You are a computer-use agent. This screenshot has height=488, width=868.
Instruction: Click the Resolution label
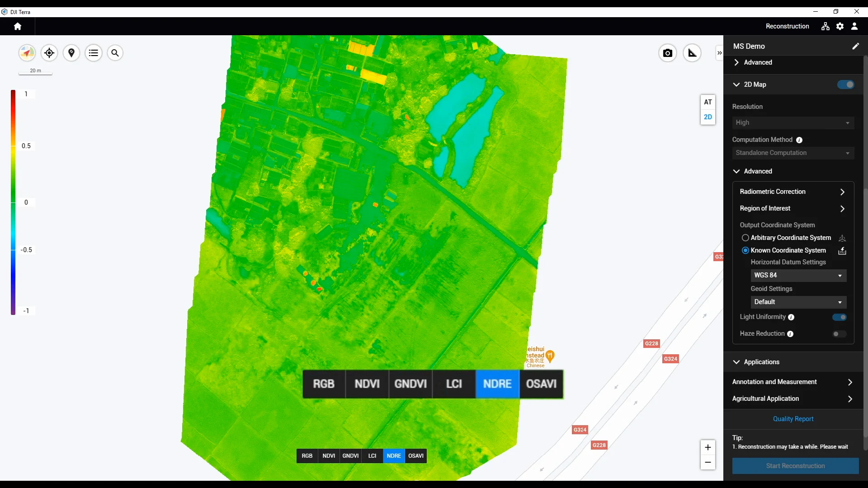[x=747, y=107]
